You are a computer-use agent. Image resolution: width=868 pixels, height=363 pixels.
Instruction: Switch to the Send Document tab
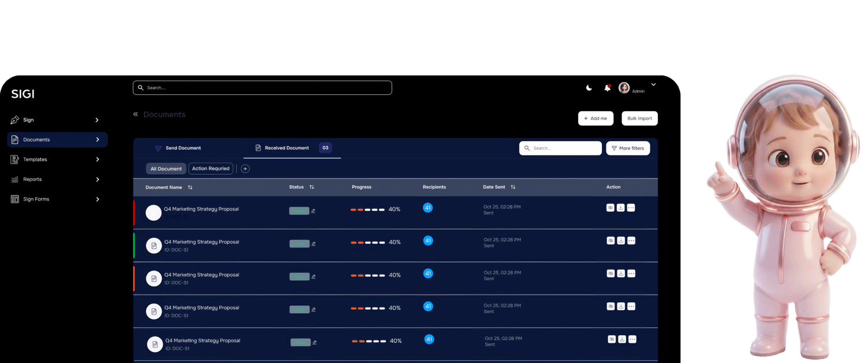178,148
